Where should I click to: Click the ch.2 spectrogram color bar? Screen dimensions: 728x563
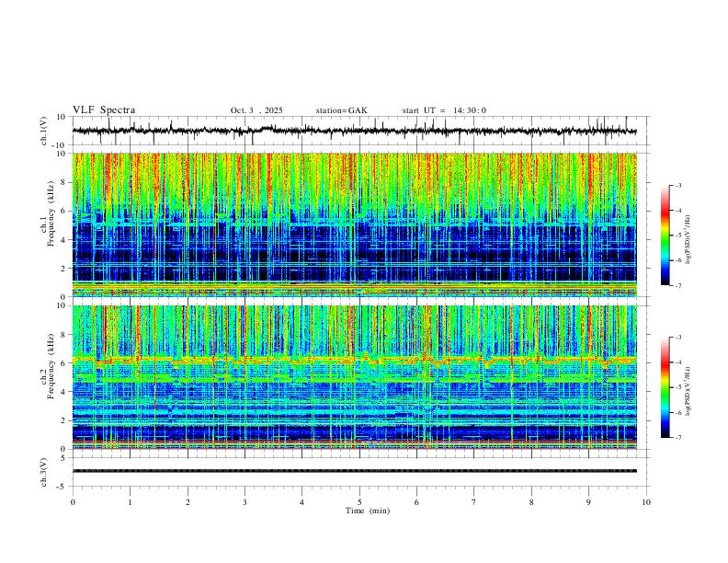coord(665,387)
